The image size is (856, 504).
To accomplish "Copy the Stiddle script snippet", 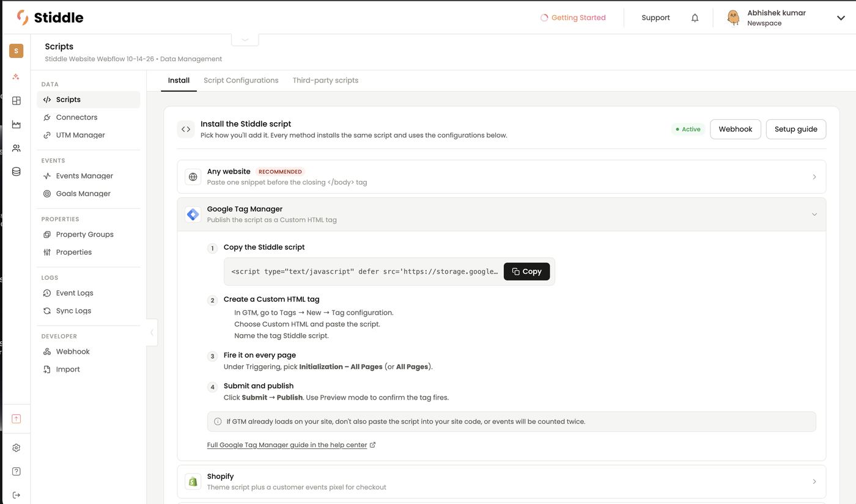I will (526, 271).
